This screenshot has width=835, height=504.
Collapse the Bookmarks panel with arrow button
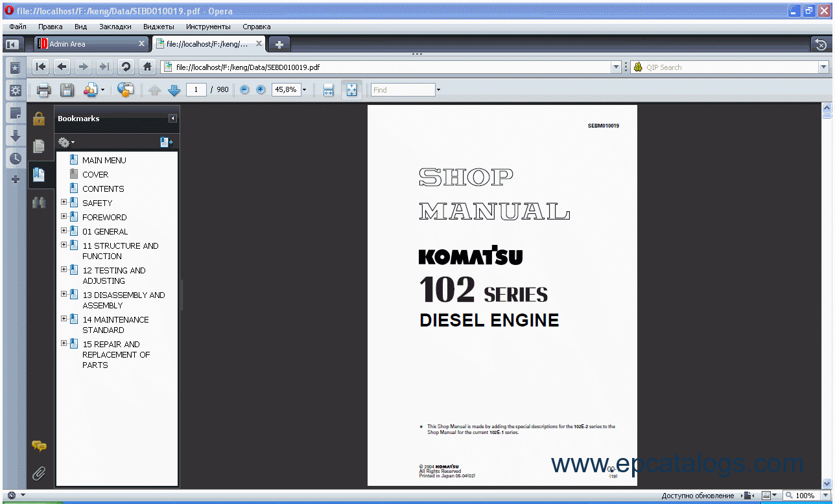(172, 119)
